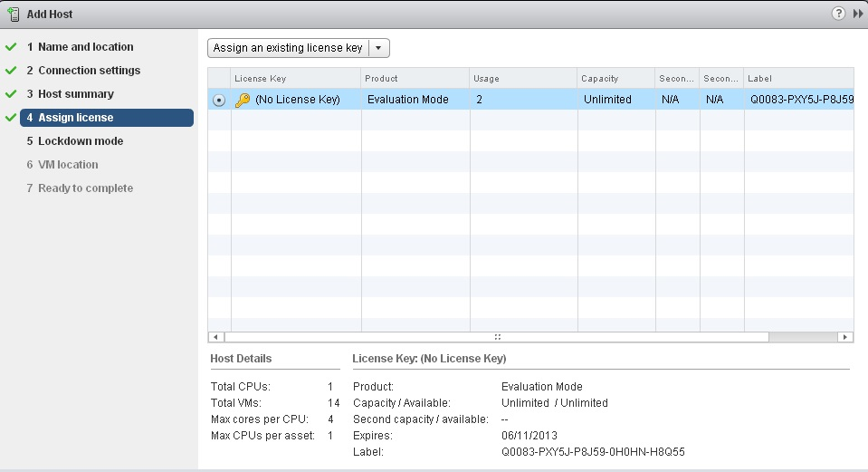This screenshot has width=868, height=472.
Task: Click the horizontal scrollbar left arrow
Action: pos(215,337)
